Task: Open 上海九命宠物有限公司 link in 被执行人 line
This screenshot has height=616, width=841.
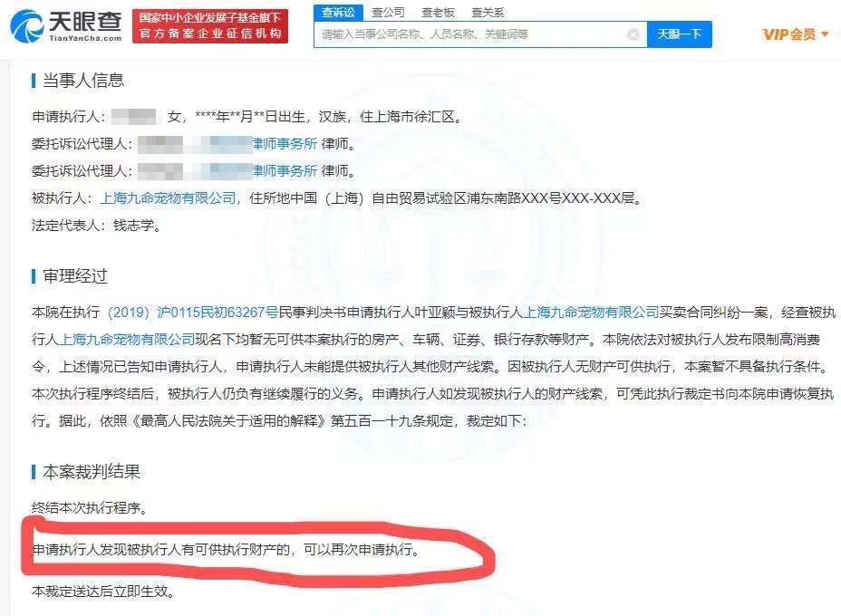Action: [x=169, y=197]
